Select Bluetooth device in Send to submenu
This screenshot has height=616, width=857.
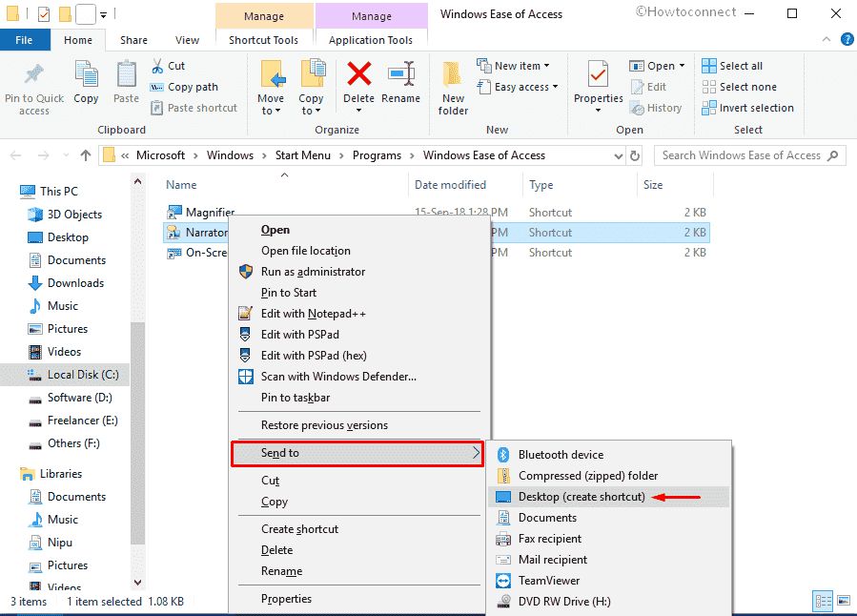609,455
